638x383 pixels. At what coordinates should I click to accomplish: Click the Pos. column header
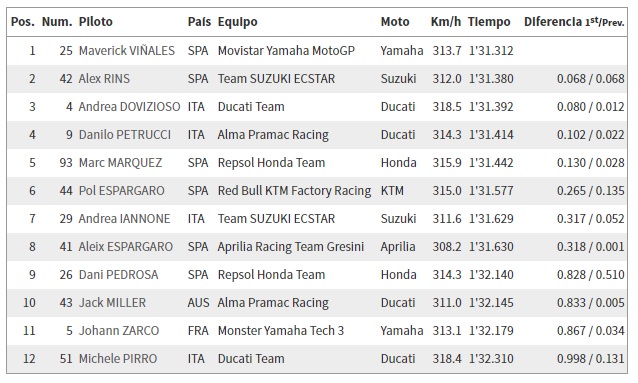coord(23,22)
